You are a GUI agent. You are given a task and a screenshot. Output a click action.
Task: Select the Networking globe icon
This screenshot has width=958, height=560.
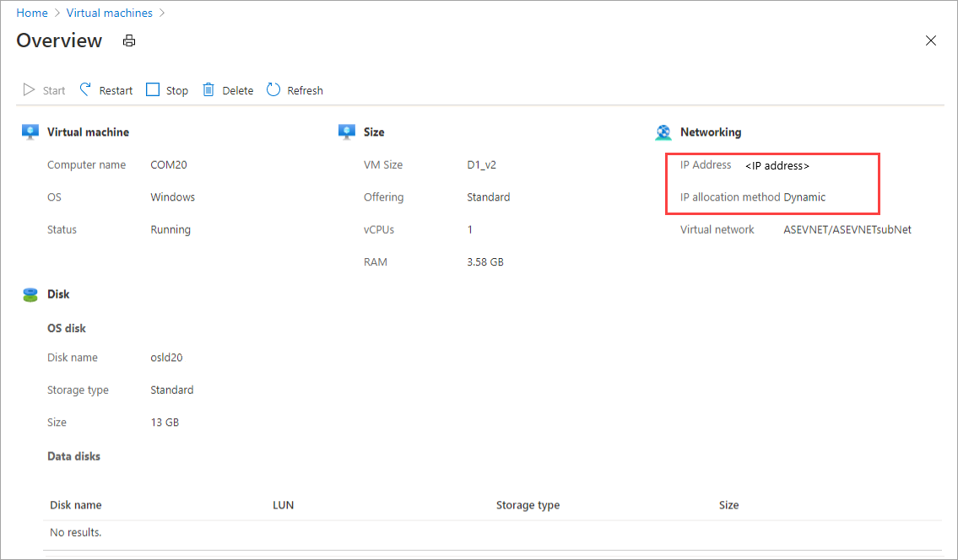(663, 132)
